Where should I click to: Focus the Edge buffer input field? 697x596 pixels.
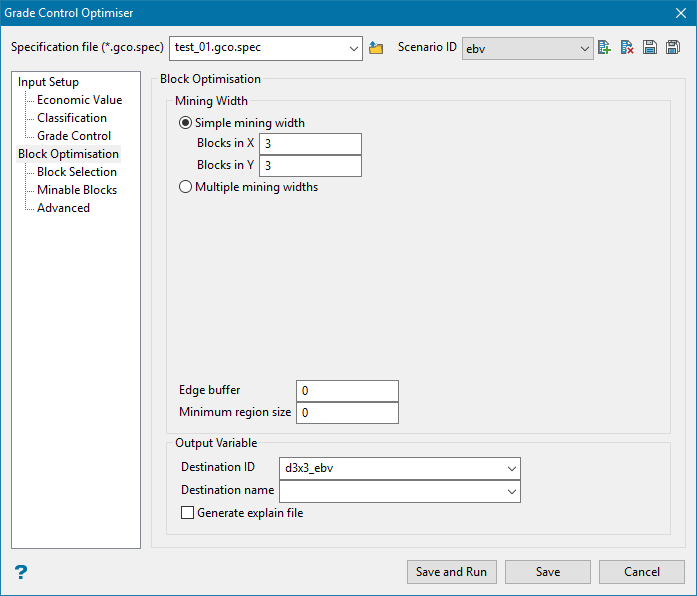347,390
